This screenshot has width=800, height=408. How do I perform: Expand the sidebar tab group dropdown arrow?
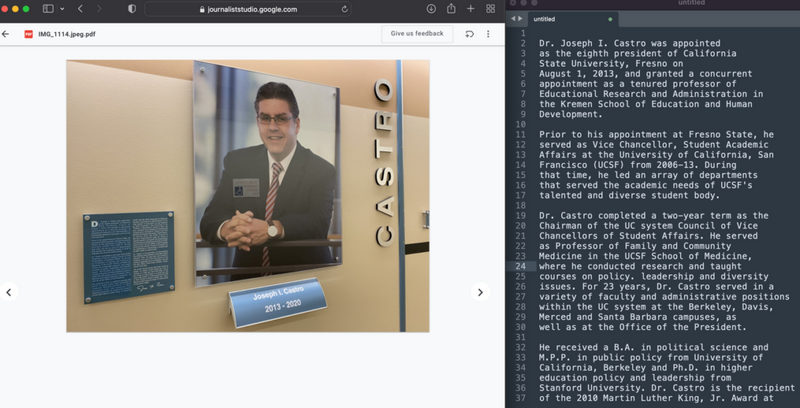[61, 9]
